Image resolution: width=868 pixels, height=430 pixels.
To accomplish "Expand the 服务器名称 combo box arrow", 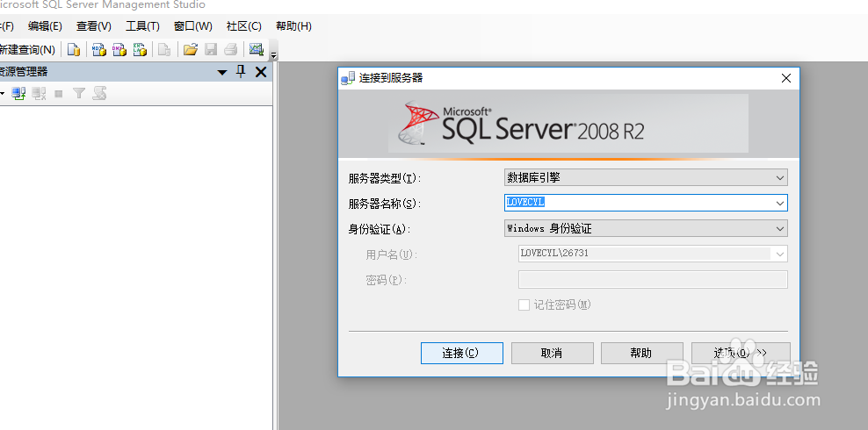I will (780, 204).
